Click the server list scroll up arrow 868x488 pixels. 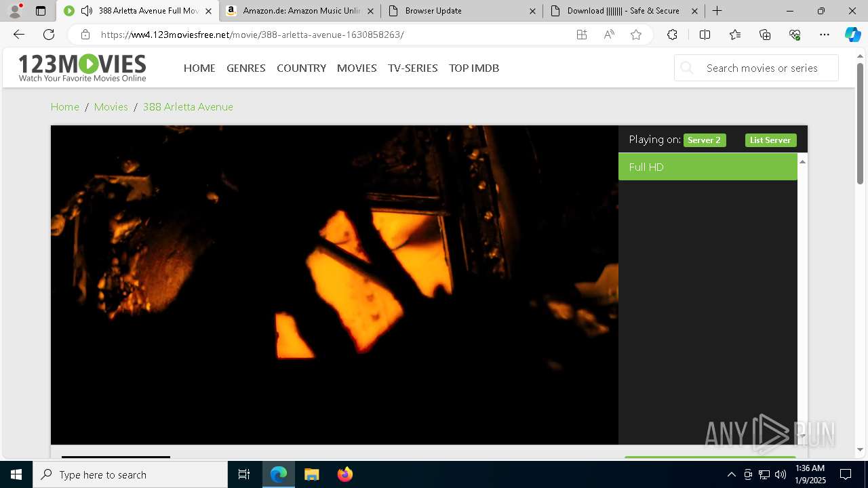point(802,161)
